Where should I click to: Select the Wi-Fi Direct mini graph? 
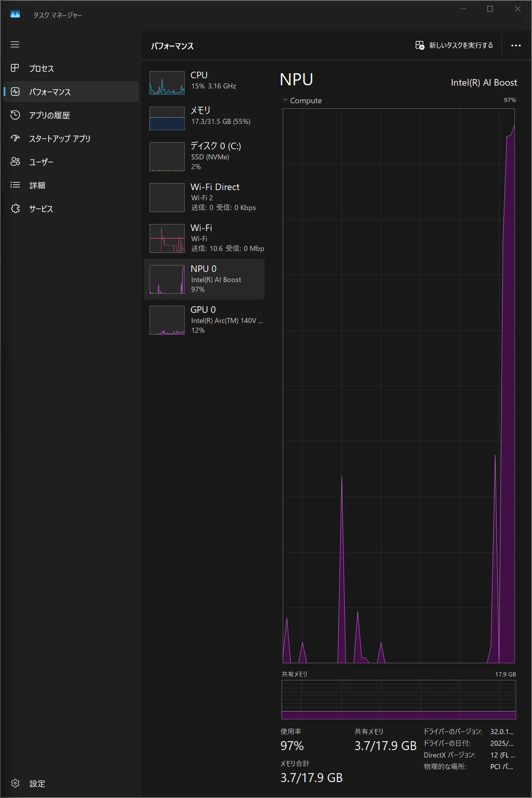(x=167, y=197)
